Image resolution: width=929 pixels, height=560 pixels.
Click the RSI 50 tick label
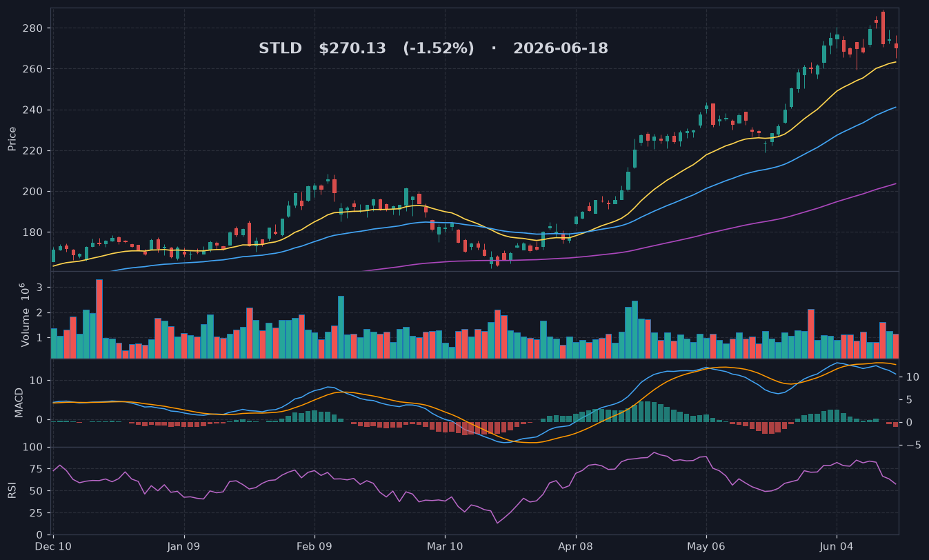[x=37, y=491]
